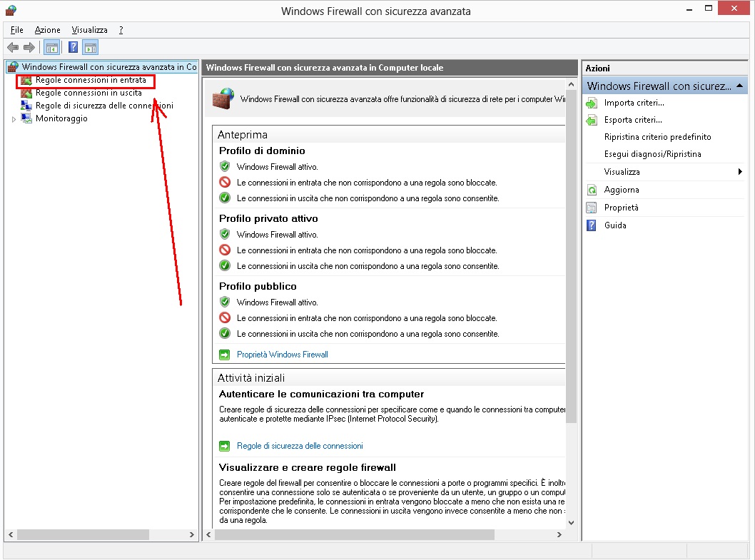This screenshot has width=755, height=560.
Task: Click the Proprietà Windows Firewall link
Action: pyautogui.click(x=282, y=355)
